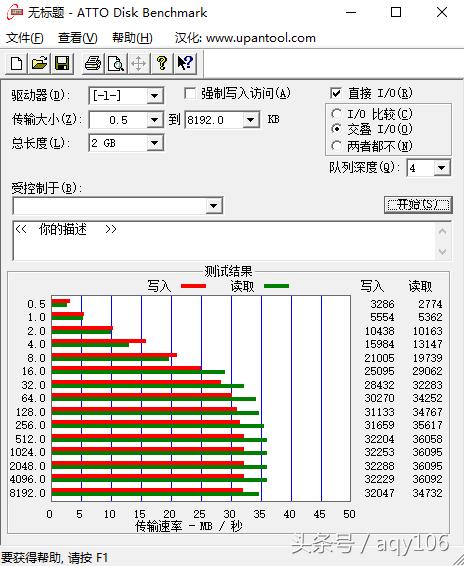Image resolution: width=464 pixels, height=566 pixels.
Task: Click write value 28432 in the 32.0 row
Action: (380, 385)
